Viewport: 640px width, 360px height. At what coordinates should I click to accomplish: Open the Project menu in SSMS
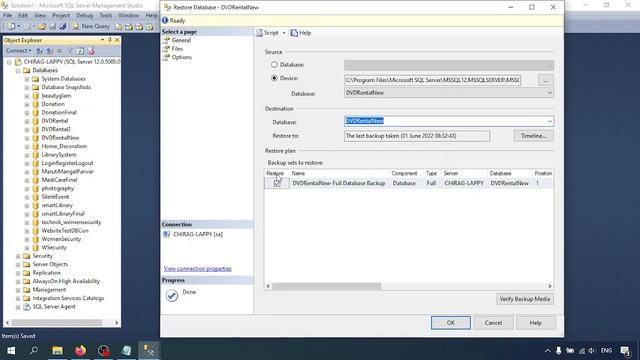[61, 15]
